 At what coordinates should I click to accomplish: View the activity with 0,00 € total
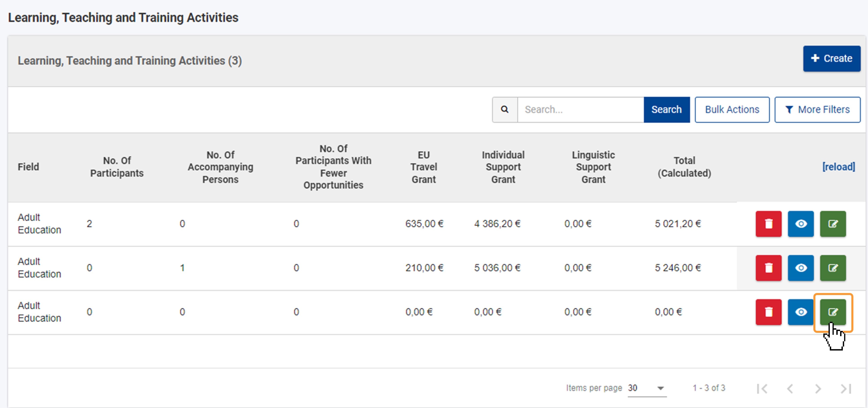(801, 312)
